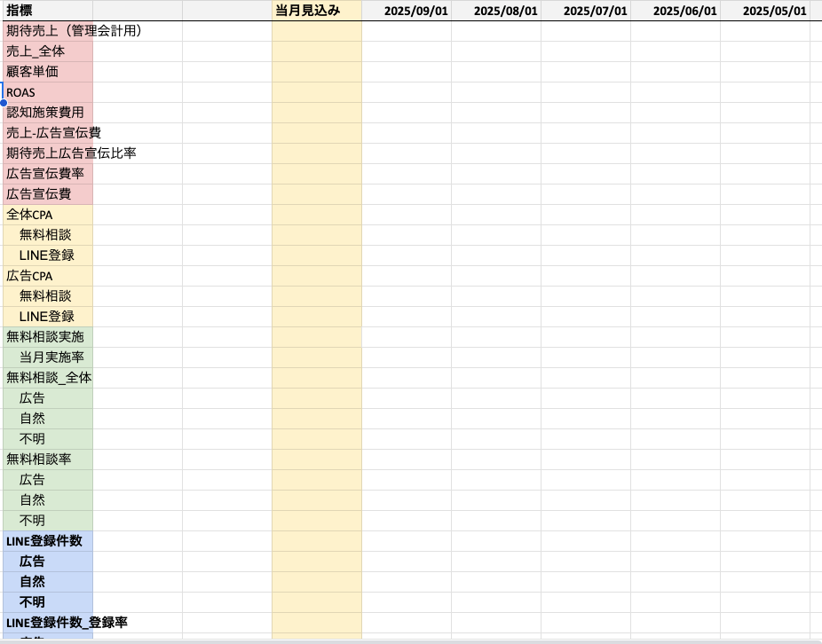The height and width of the screenshot is (644, 822).
Task: Click the 期待売上広告宣伝比率 row label
Action: [x=71, y=153]
